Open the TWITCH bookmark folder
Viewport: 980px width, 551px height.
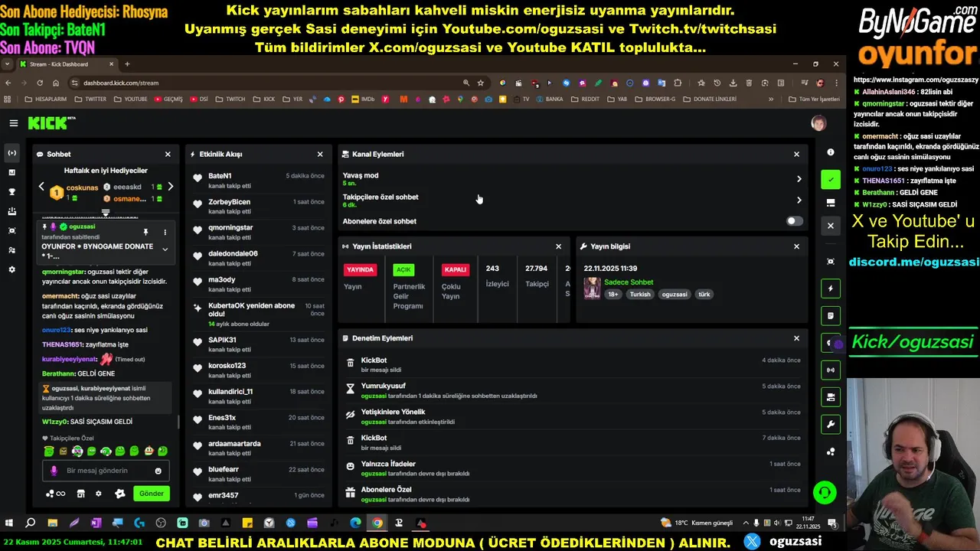tap(230, 99)
